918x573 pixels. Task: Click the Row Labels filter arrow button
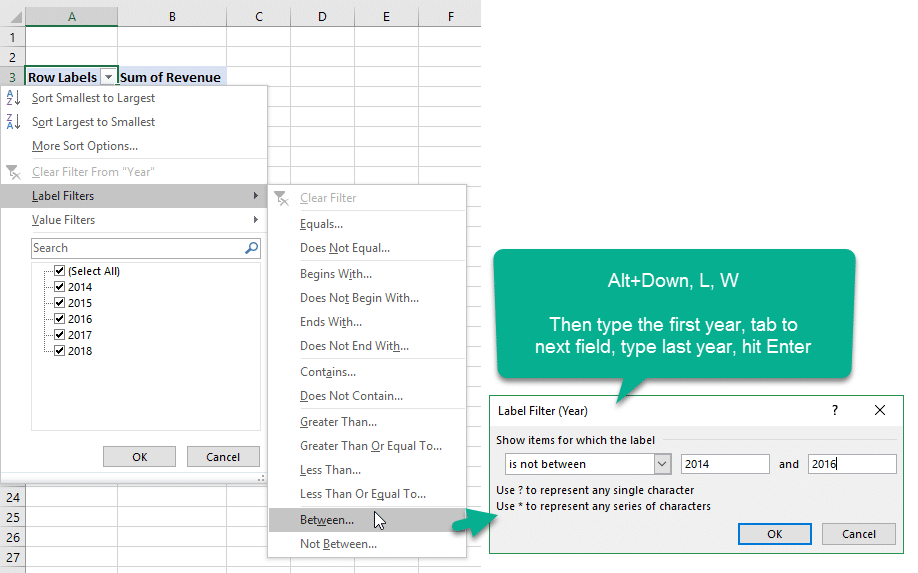point(108,77)
